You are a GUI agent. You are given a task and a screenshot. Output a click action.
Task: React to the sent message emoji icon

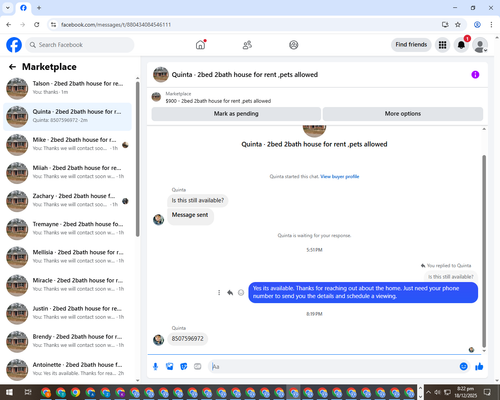[x=241, y=293]
